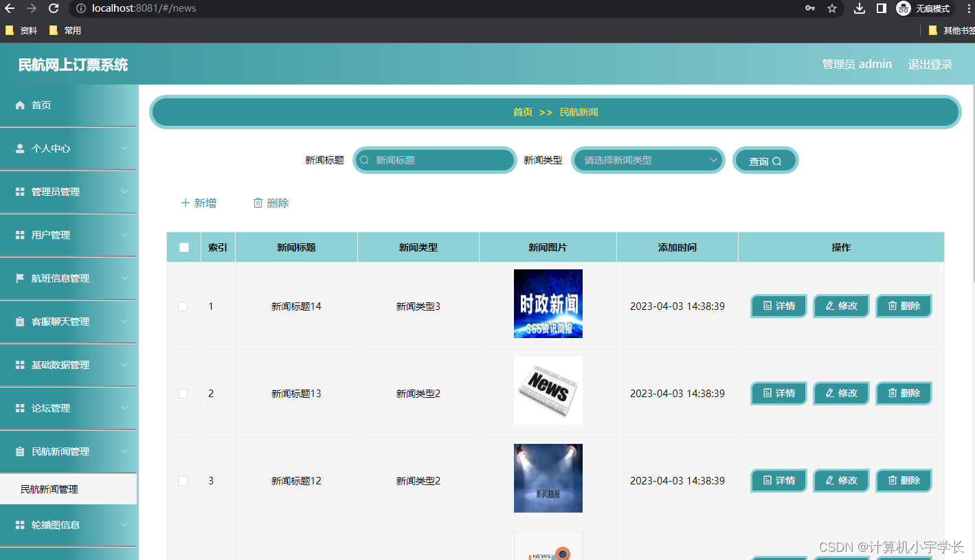The width and height of the screenshot is (975, 560).
Task: Click the site info icon in address bar
Action: click(x=80, y=8)
